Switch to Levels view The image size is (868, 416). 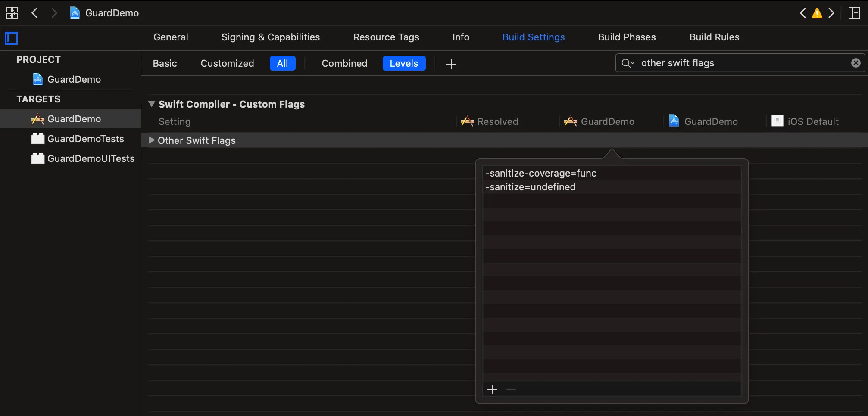coord(404,63)
